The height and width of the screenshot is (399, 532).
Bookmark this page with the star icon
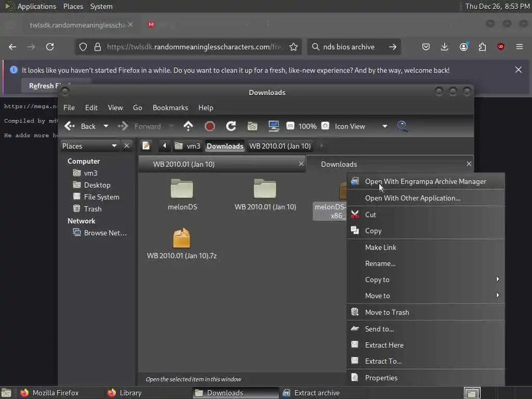(x=294, y=47)
